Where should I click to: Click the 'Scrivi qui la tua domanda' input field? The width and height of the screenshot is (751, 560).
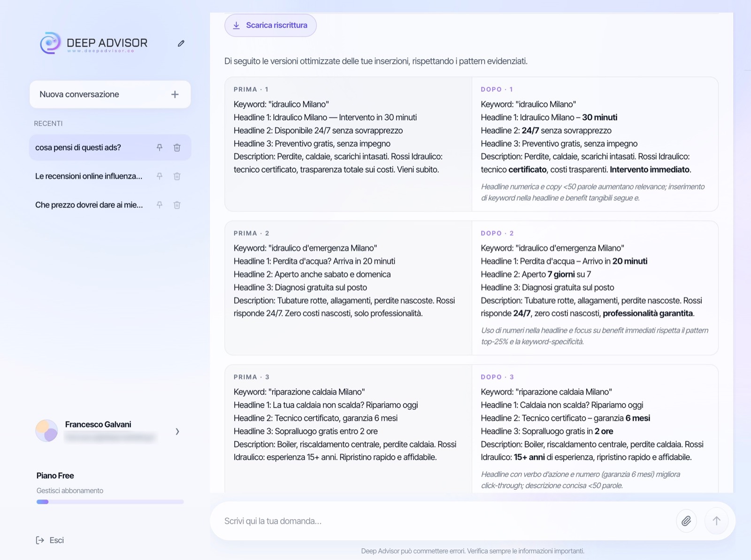445,521
